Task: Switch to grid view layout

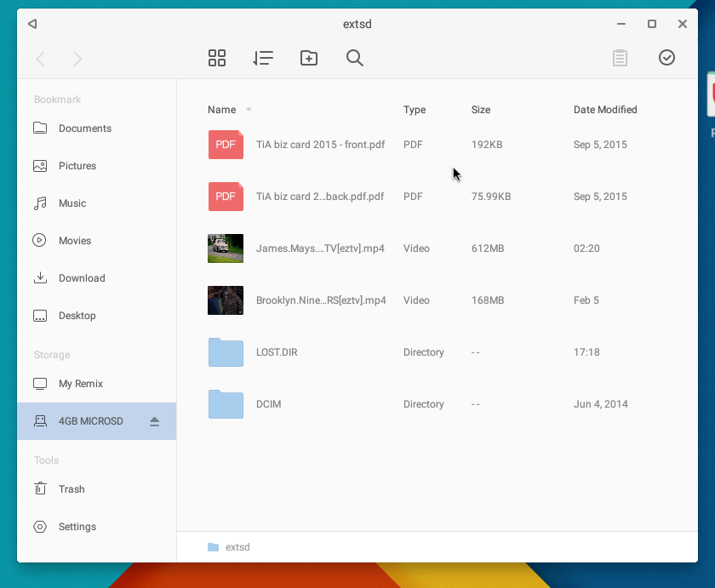Action: (x=217, y=58)
